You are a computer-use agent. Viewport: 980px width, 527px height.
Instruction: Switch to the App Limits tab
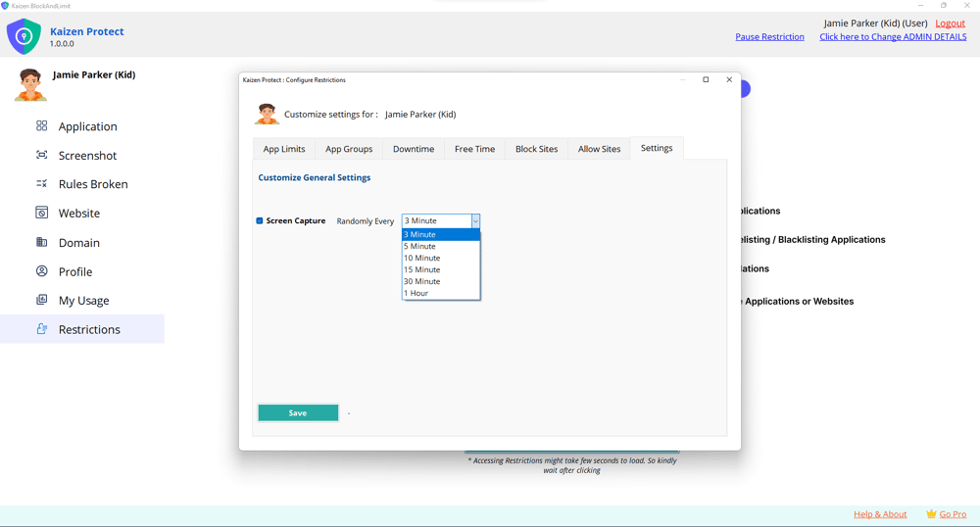[x=284, y=149]
